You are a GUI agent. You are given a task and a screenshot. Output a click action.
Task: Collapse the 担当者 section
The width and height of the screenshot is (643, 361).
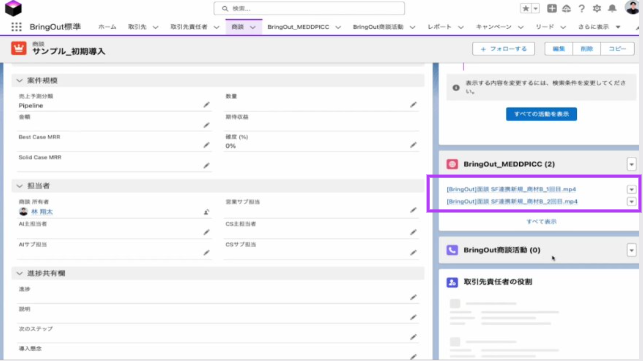(x=19, y=186)
